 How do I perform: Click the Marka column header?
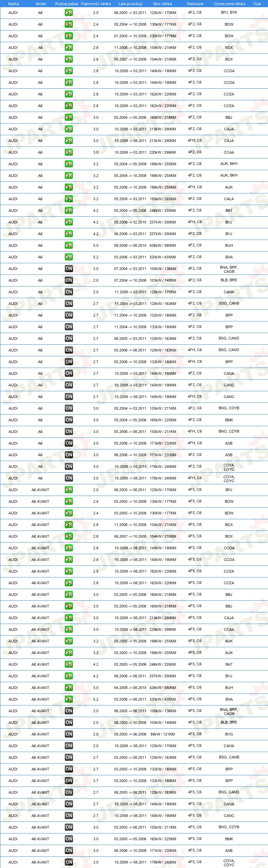tap(13, 4)
